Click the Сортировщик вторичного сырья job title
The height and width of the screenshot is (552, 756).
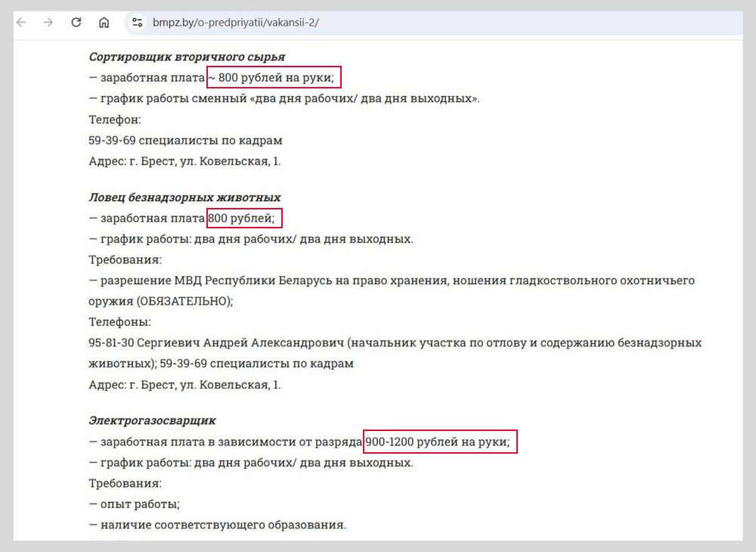(x=187, y=56)
